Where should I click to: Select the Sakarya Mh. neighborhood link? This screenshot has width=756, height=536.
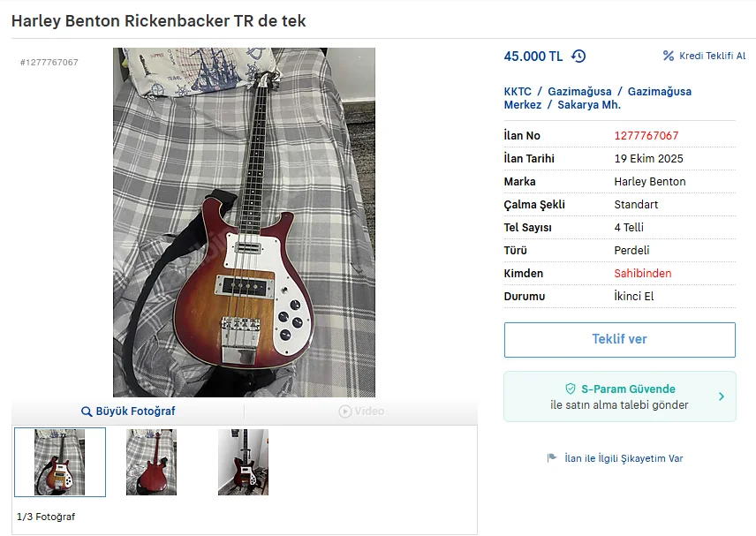point(589,105)
